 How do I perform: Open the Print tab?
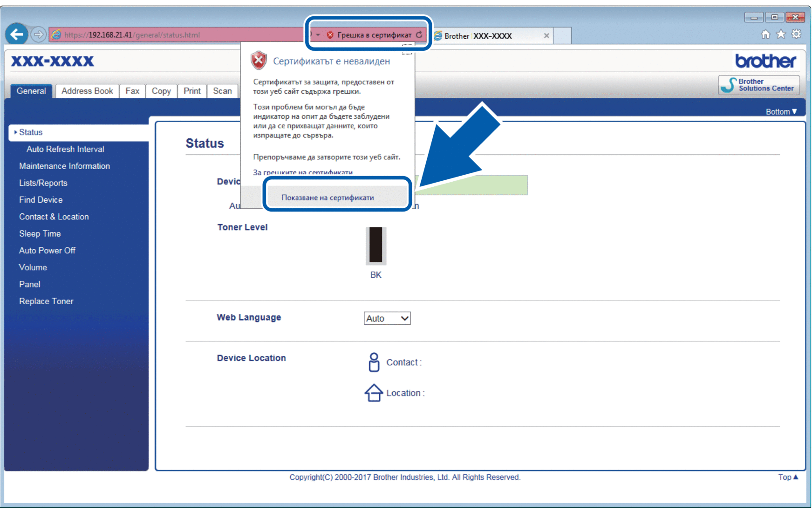pos(192,91)
